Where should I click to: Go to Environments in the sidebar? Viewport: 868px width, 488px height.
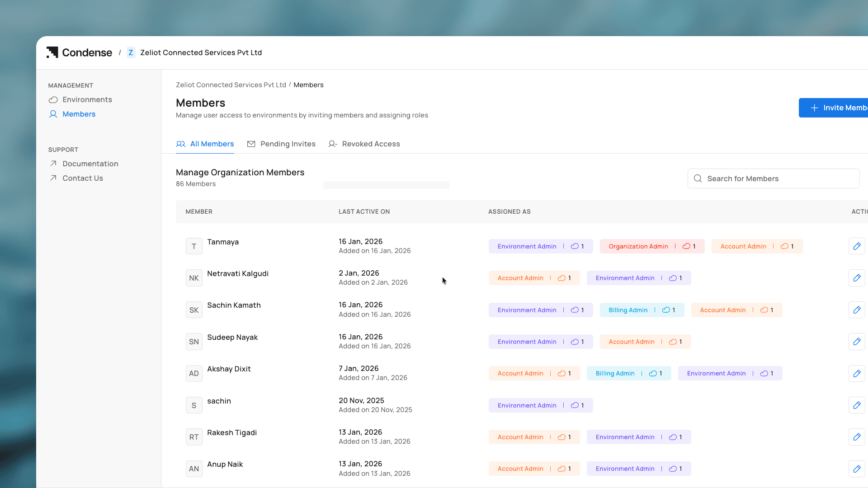[x=87, y=99]
